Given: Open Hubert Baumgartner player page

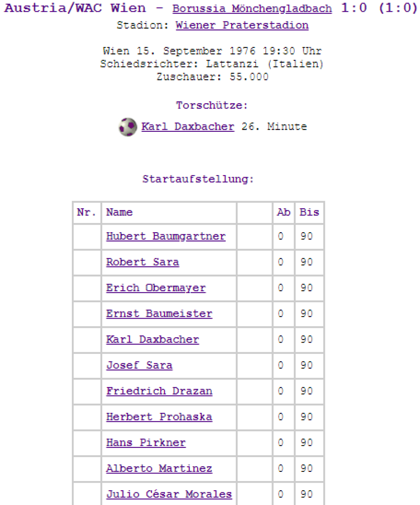Looking at the screenshot, I should tap(166, 237).
